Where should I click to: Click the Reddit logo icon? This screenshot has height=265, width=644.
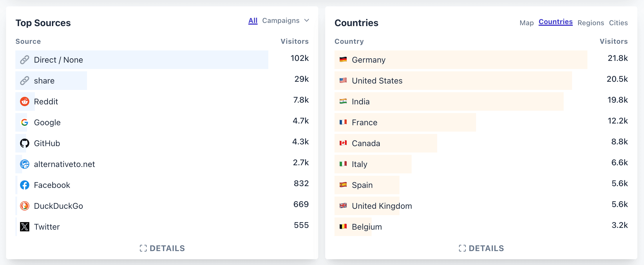pos(25,101)
